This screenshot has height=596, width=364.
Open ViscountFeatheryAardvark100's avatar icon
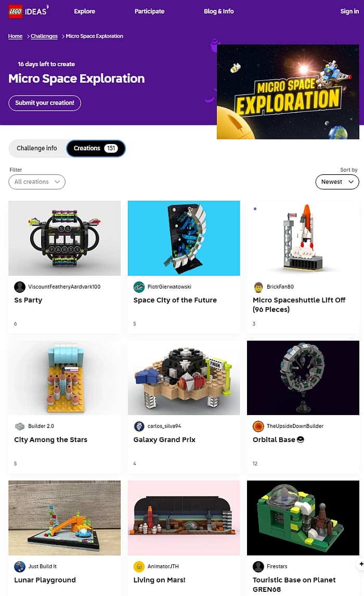19,287
